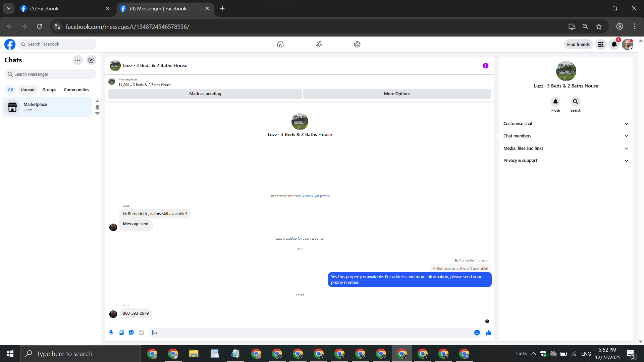Attach a file using the photo icon

click(x=121, y=333)
